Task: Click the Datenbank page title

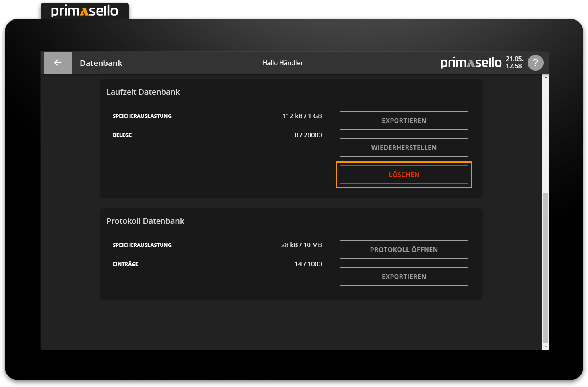Action: 101,63
